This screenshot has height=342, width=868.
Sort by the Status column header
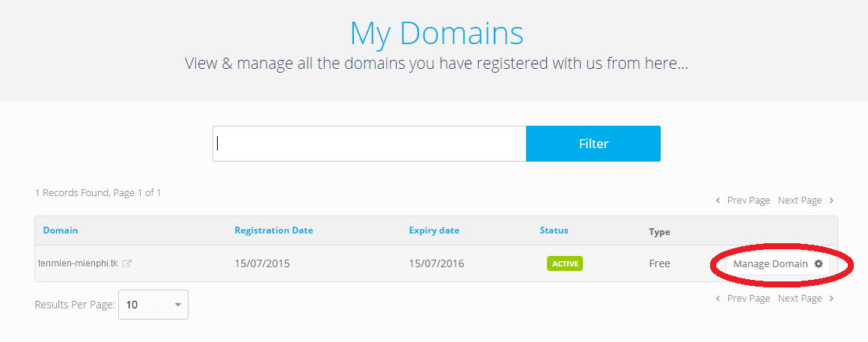pyautogui.click(x=554, y=230)
